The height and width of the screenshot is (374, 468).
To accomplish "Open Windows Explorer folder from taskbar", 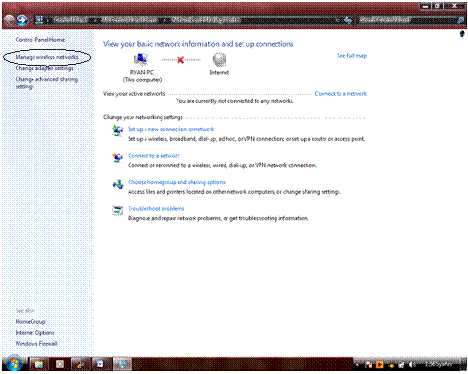I will click(39, 364).
